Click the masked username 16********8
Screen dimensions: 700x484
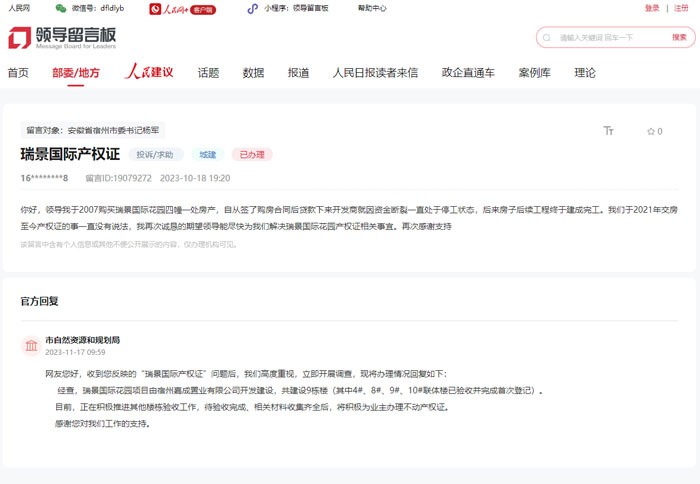coord(44,178)
